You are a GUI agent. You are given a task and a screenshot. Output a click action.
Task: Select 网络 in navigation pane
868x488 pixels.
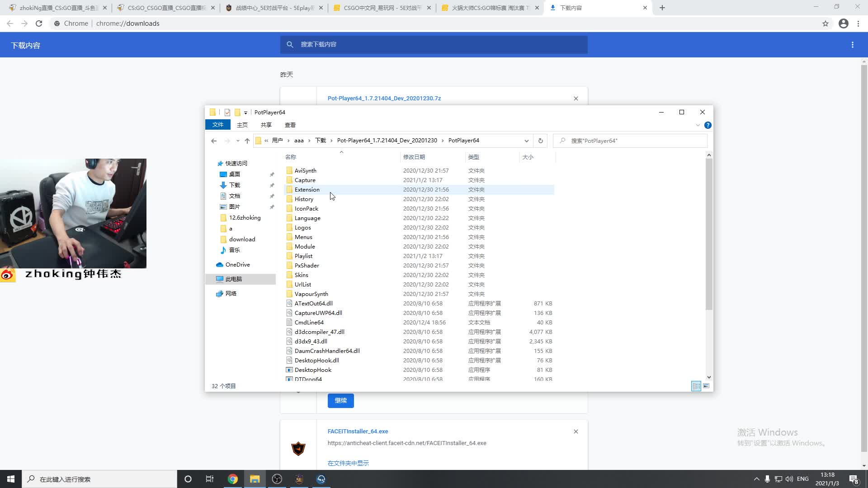[x=231, y=293]
